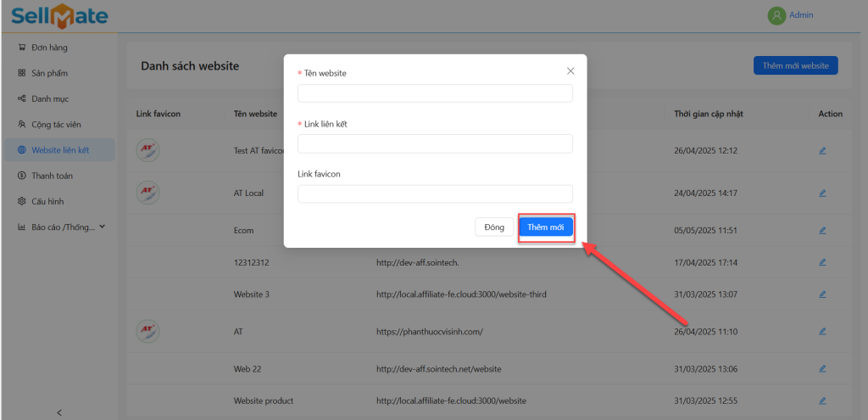The height and width of the screenshot is (420, 868).
Task: Click the edit pencil icon for Ecom row
Action: (821, 230)
